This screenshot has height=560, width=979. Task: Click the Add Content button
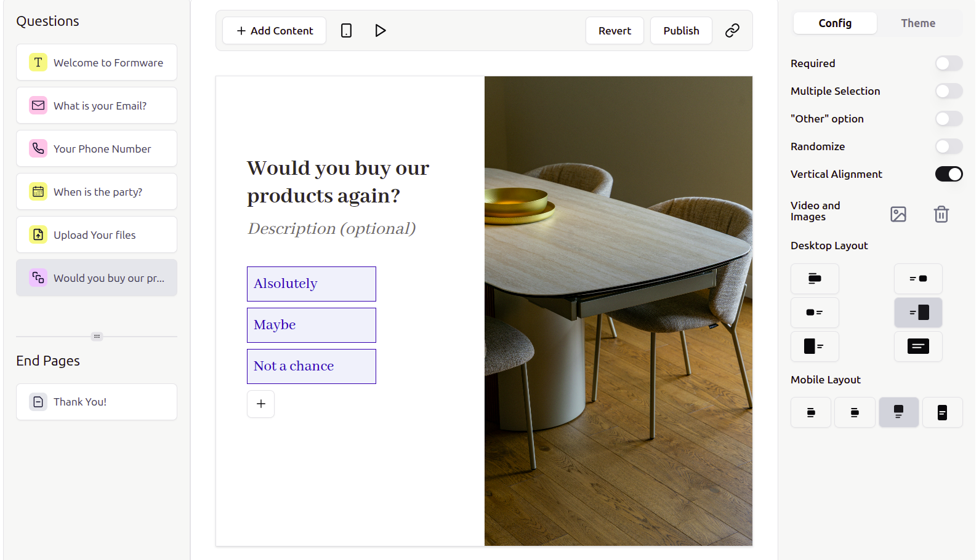coord(274,30)
